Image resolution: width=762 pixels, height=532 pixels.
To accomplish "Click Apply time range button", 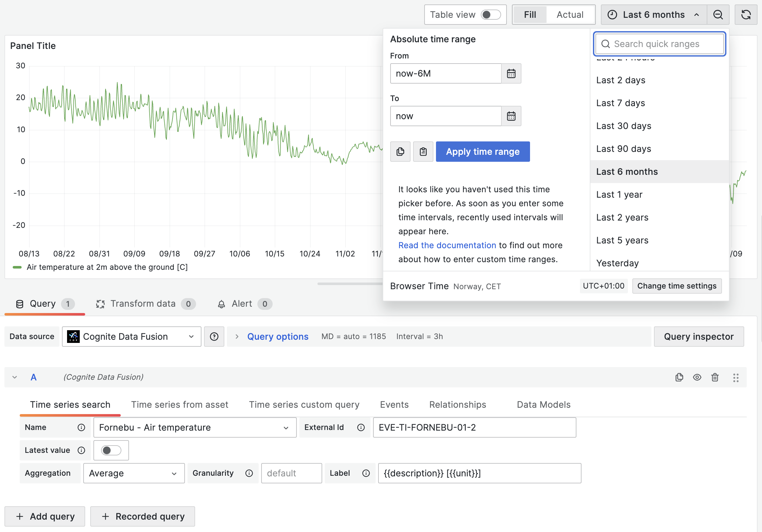I will coord(483,151).
